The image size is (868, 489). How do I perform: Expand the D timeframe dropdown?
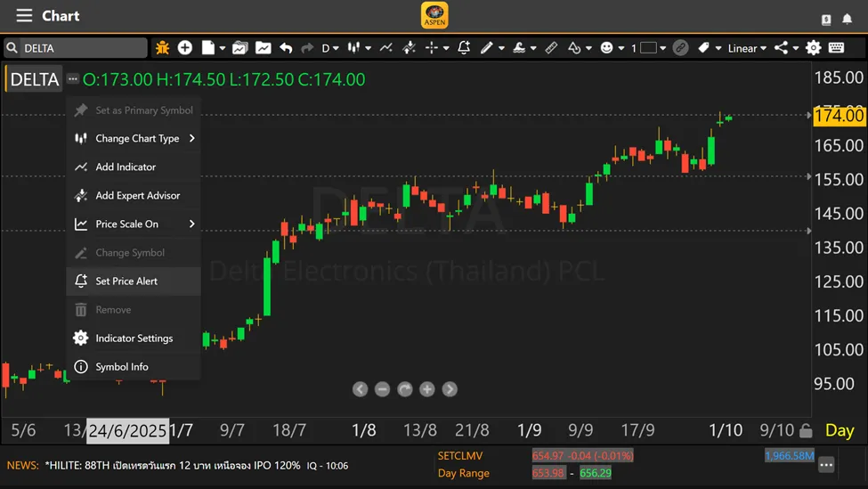click(x=330, y=48)
